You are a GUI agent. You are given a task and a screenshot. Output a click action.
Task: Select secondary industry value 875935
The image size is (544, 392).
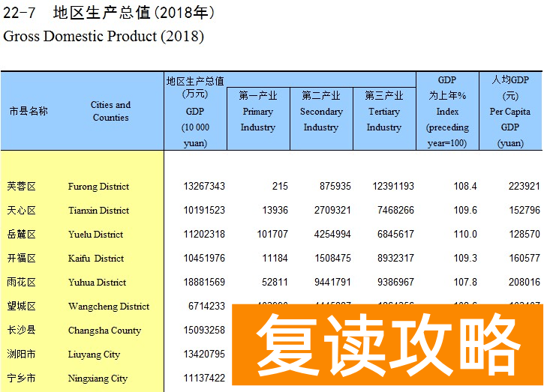pyautogui.click(x=335, y=187)
